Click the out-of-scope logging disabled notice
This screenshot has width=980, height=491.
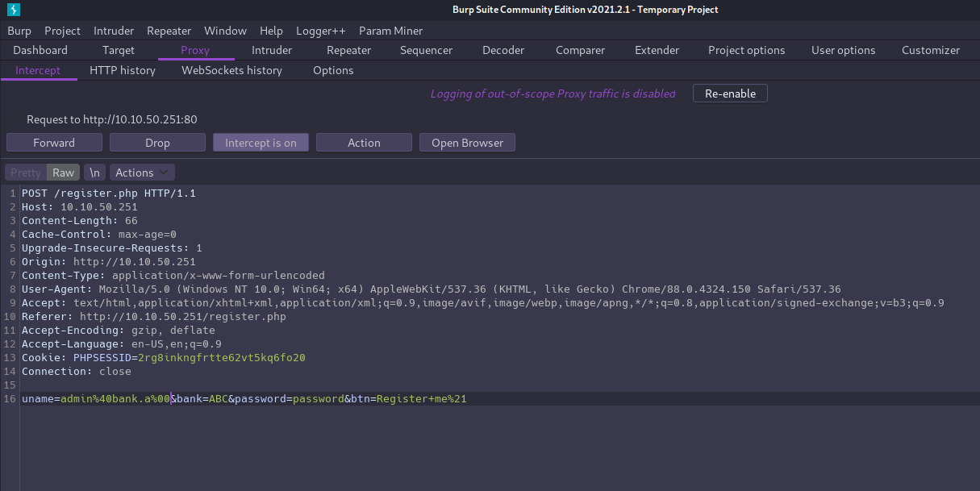pyautogui.click(x=553, y=94)
